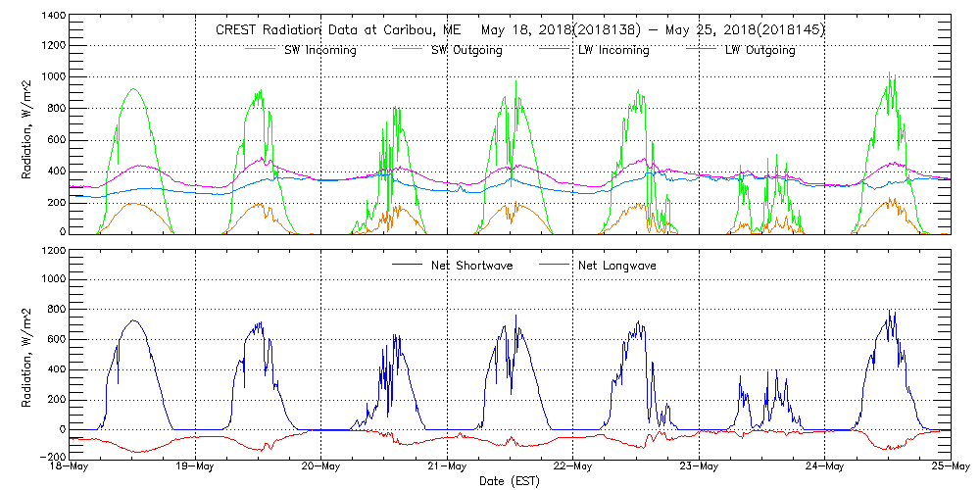Pick the 19-May date on the x-axis

[195, 466]
